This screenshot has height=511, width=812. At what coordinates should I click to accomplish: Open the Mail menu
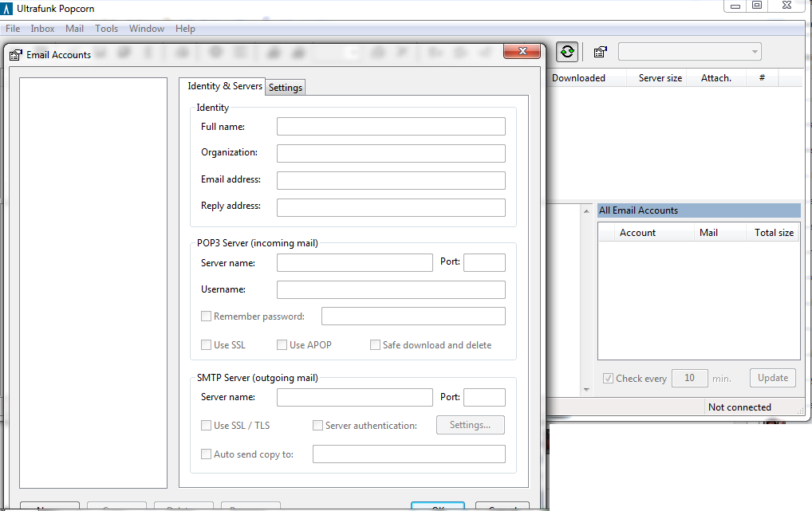pyautogui.click(x=74, y=29)
